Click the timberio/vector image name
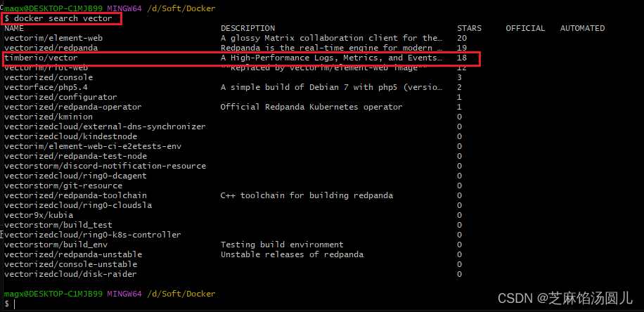644x312 pixels. (x=41, y=58)
